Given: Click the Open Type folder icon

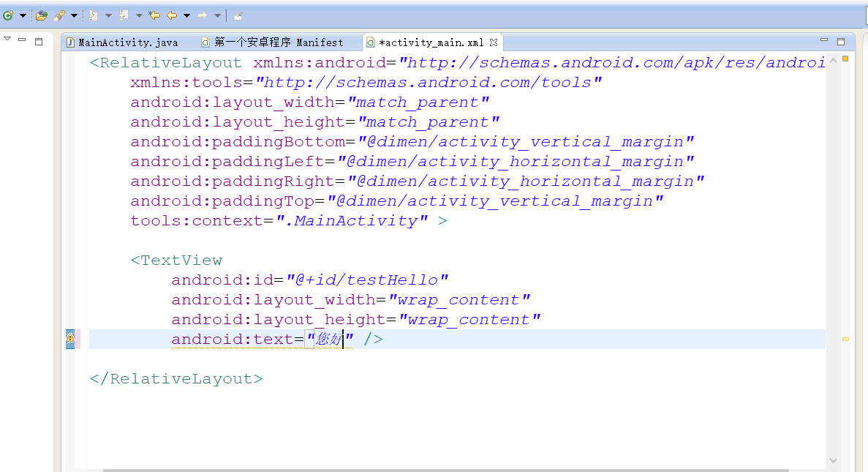Looking at the screenshot, I should [x=42, y=15].
